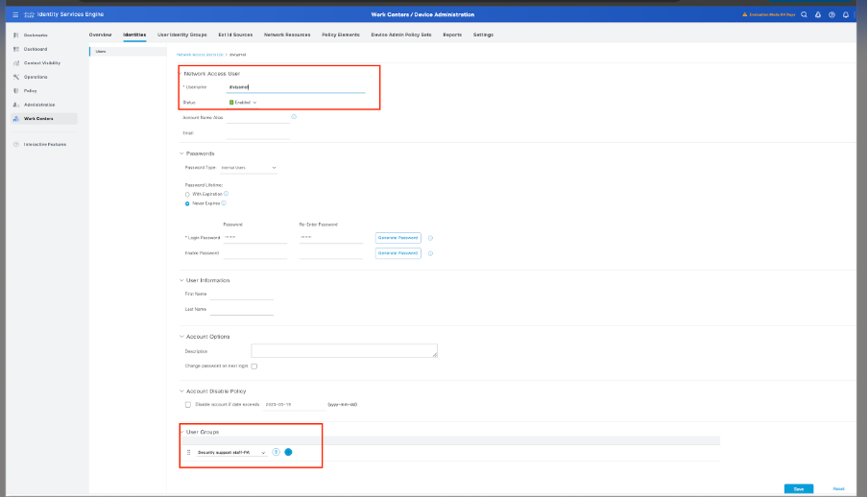This screenshot has width=868, height=497.
Task: Click the Evaluation Mode warning triangle icon
Action: (x=744, y=15)
